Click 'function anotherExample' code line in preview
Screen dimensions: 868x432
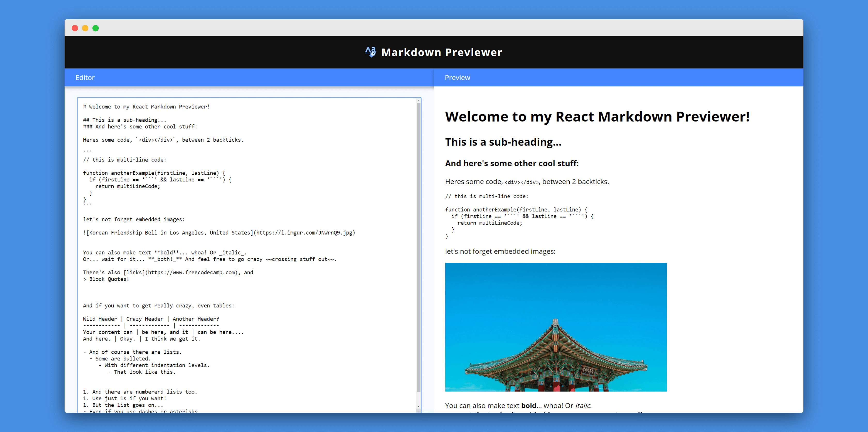point(516,210)
